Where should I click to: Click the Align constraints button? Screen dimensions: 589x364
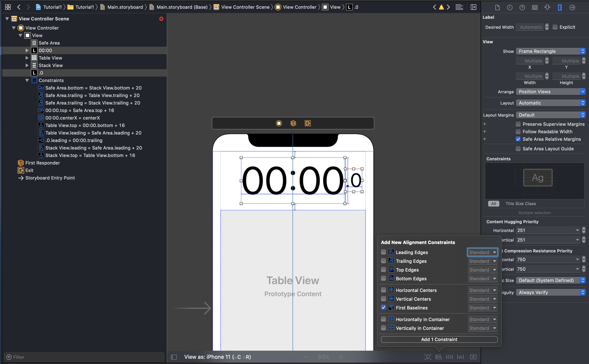pyautogui.click(x=439, y=357)
